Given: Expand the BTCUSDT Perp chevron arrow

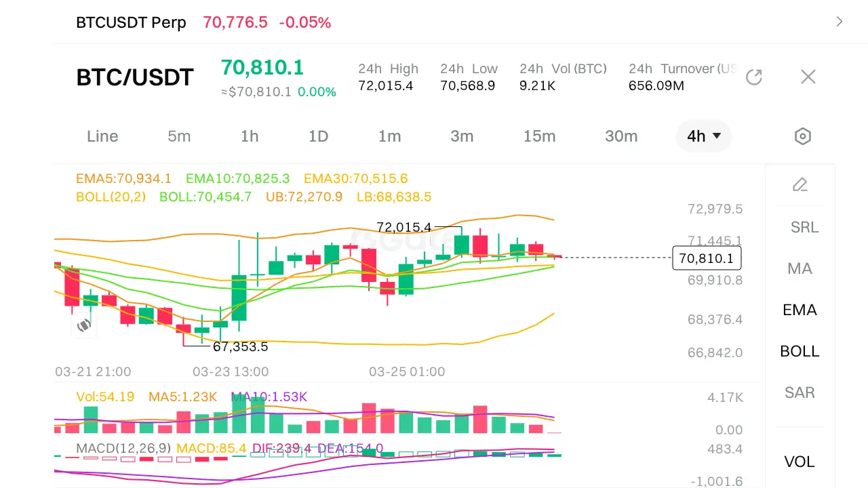Looking at the screenshot, I should point(840,22).
